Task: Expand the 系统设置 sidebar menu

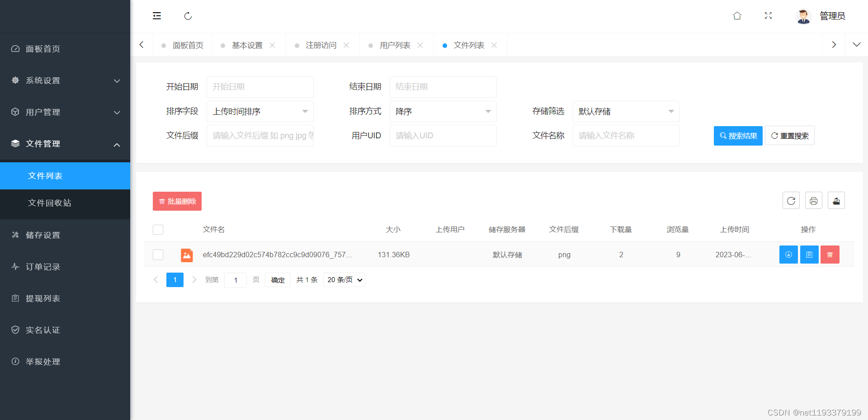Action: point(65,80)
